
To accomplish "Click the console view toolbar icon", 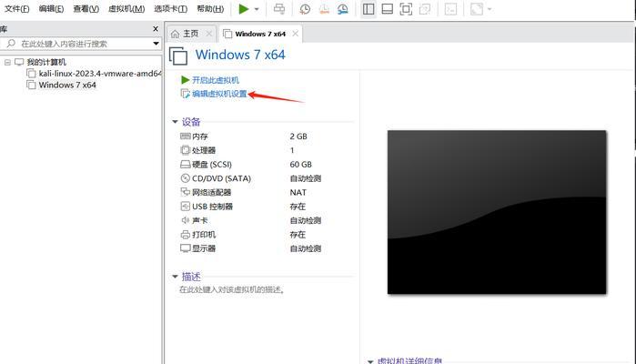I will [450, 9].
